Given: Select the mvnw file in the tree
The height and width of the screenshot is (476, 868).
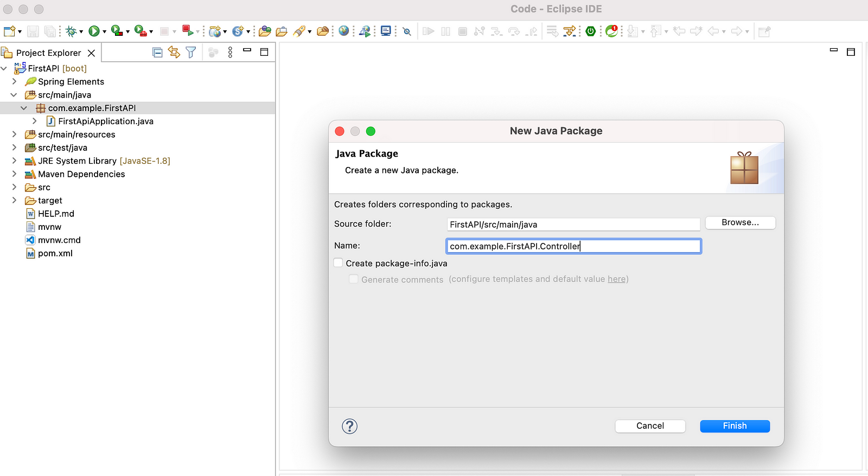Looking at the screenshot, I should 49,227.
